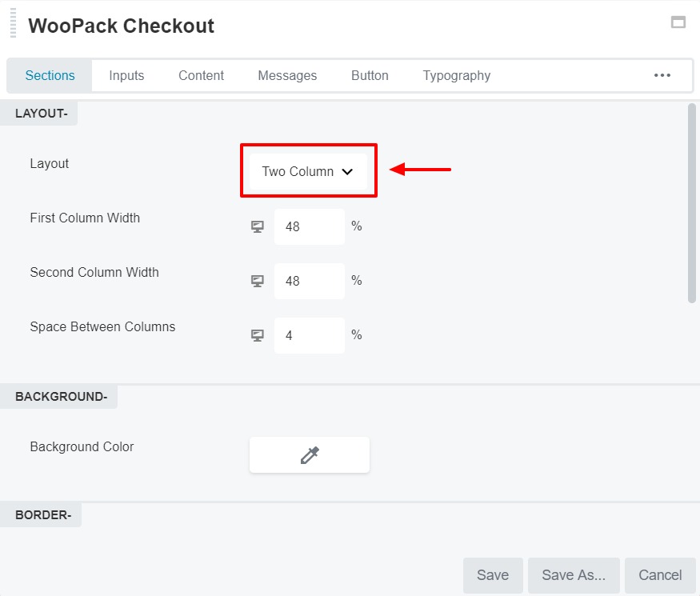700x596 pixels.
Task: Focus the First Column Width input field
Action: (310, 226)
